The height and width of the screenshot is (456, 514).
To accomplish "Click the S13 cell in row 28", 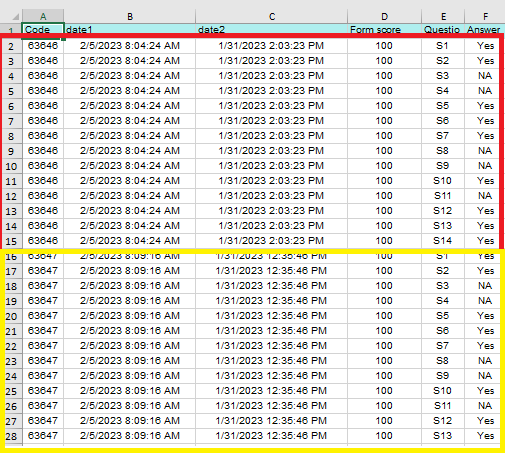I will (x=443, y=436).
